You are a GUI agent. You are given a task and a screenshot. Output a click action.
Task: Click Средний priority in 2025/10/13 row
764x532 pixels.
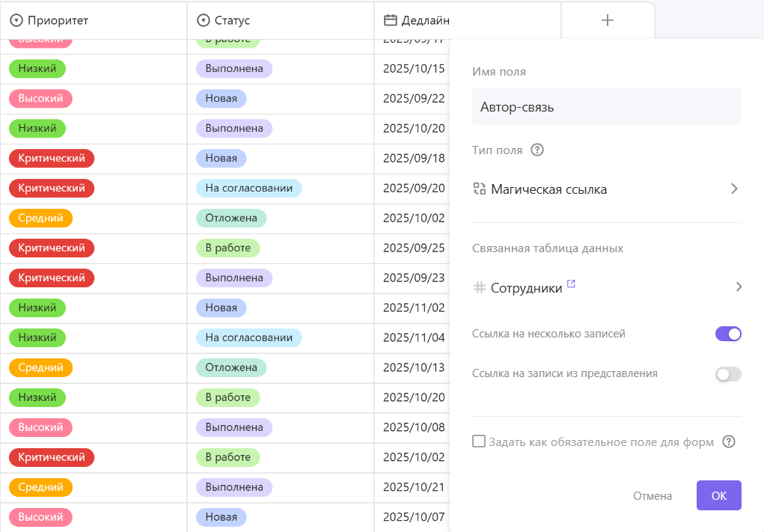coord(41,368)
